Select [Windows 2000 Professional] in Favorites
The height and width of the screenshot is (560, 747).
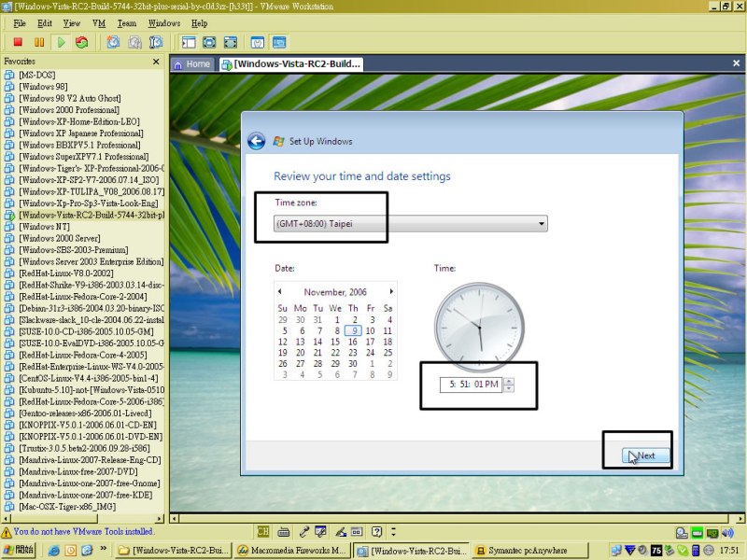coord(69,110)
